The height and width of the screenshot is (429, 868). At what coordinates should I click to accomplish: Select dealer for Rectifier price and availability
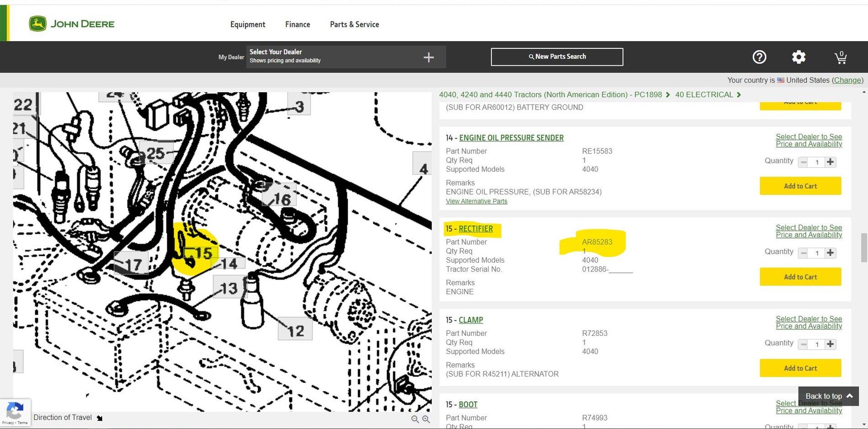coord(809,231)
